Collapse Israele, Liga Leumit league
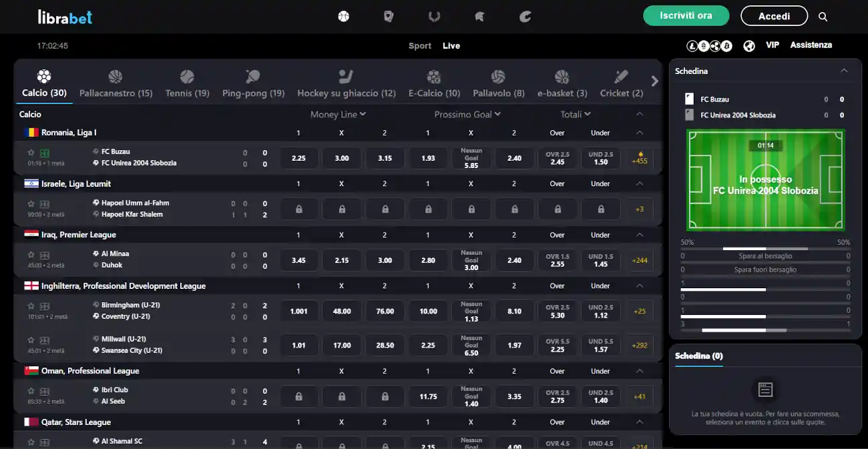 (640, 183)
